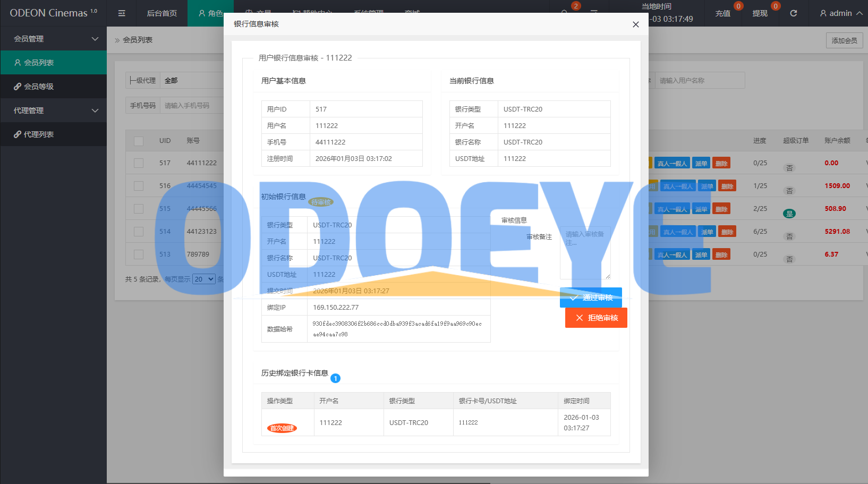Image resolution: width=868 pixels, height=484 pixels.
Task: Open the admin user dropdown
Action: coord(840,13)
